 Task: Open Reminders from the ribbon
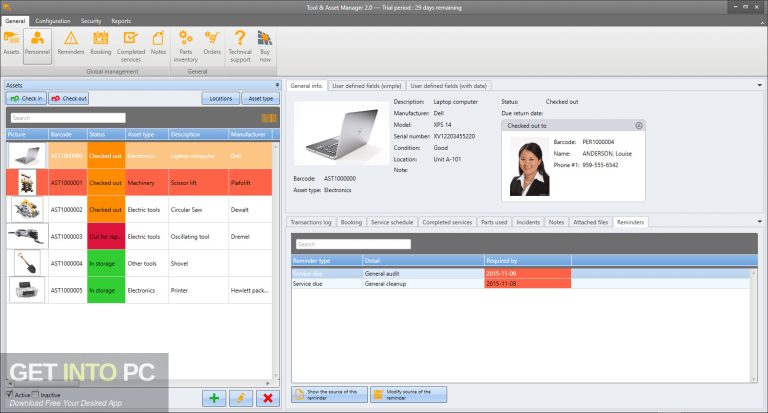[x=72, y=42]
